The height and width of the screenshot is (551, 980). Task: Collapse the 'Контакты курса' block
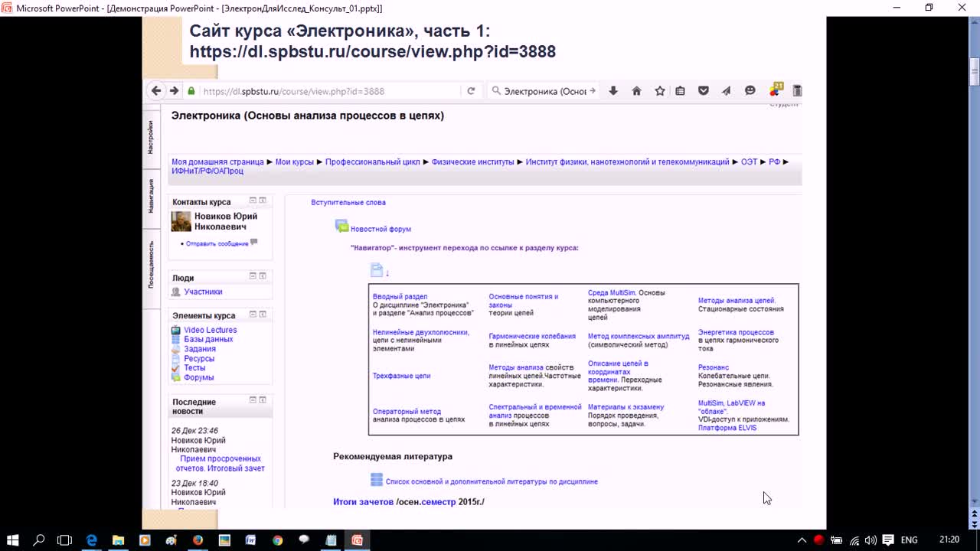253,201
